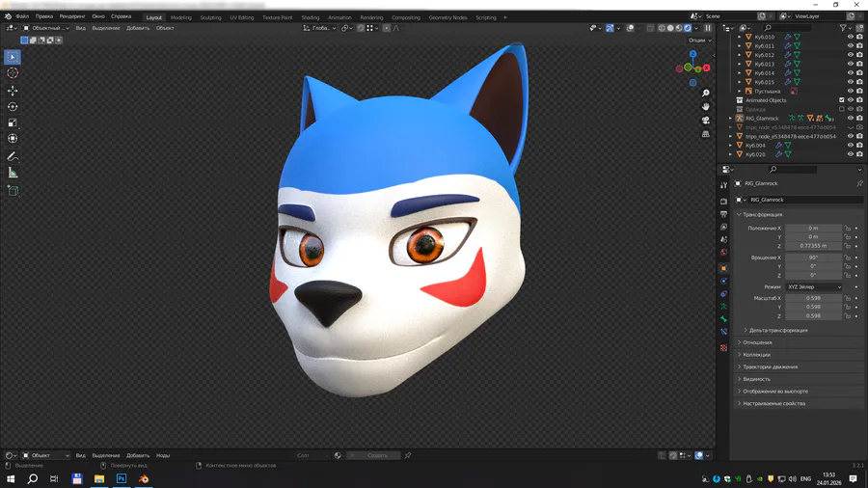
Task: Open Ноды menu in bottom editor
Action: point(163,455)
